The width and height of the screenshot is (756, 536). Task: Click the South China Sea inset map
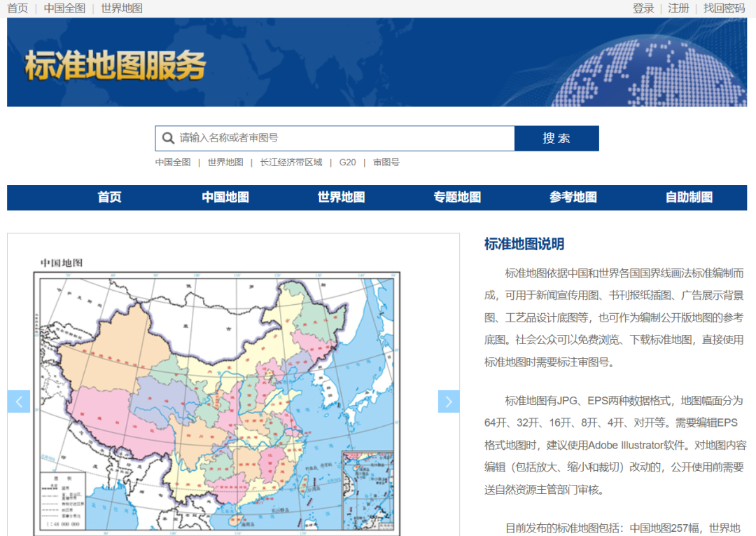[x=367, y=490]
